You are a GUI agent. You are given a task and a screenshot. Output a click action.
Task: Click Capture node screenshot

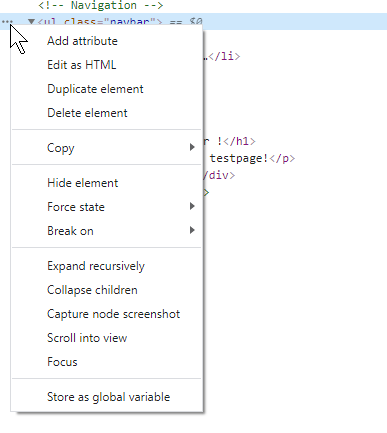(107, 314)
